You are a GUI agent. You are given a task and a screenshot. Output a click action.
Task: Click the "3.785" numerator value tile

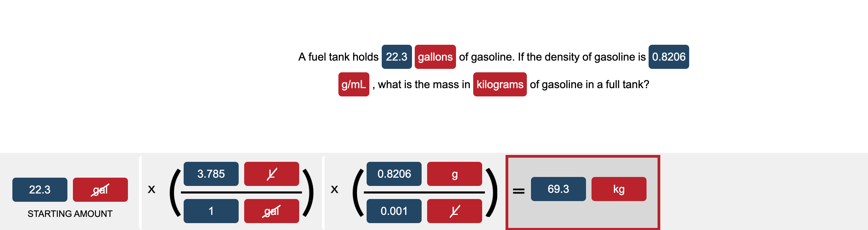(x=211, y=174)
